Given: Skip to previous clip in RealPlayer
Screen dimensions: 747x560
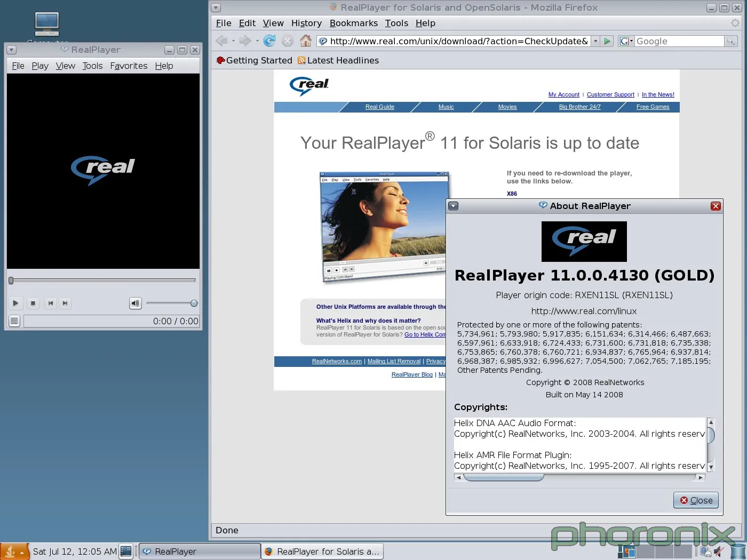Looking at the screenshot, I should [51, 303].
